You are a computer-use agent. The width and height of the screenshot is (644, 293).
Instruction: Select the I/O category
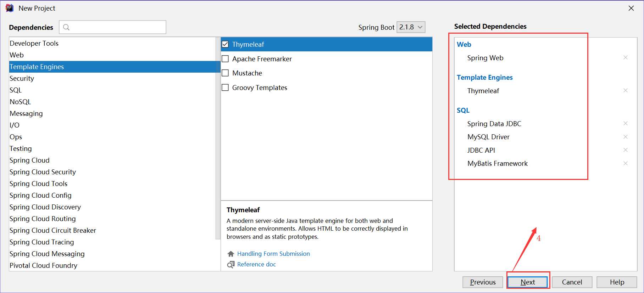click(112, 125)
